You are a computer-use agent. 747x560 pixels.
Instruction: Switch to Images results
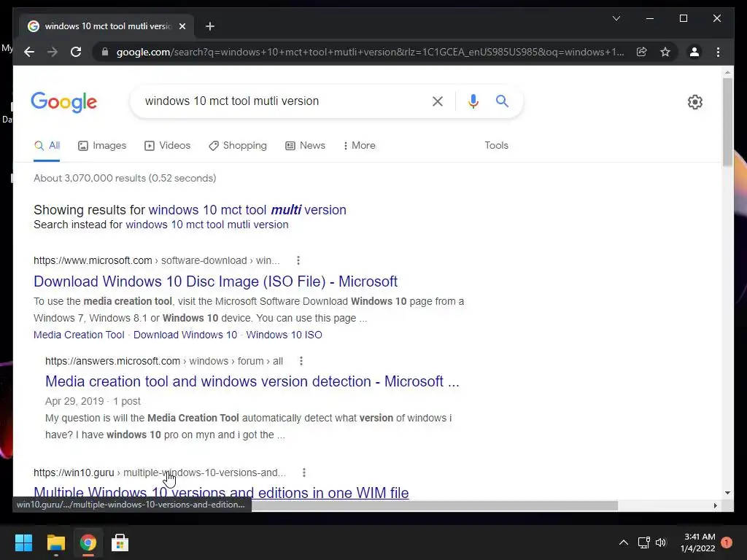[x=102, y=146]
